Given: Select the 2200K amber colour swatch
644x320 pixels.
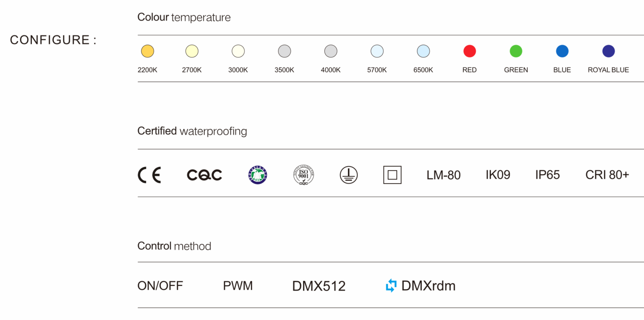Looking at the screenshot, I should pos(148,51).
